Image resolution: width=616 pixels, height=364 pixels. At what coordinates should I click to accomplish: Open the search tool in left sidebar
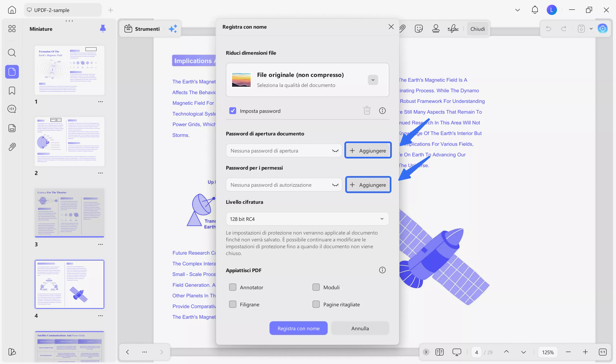pyautogui.click(x=12, y=53)
